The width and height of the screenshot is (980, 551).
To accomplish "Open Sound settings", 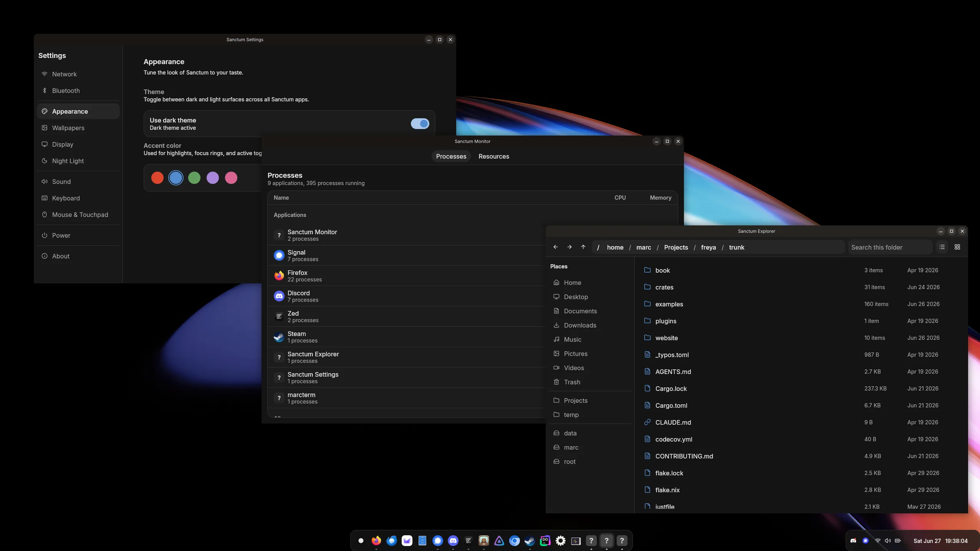I will [x=78, y=182].
